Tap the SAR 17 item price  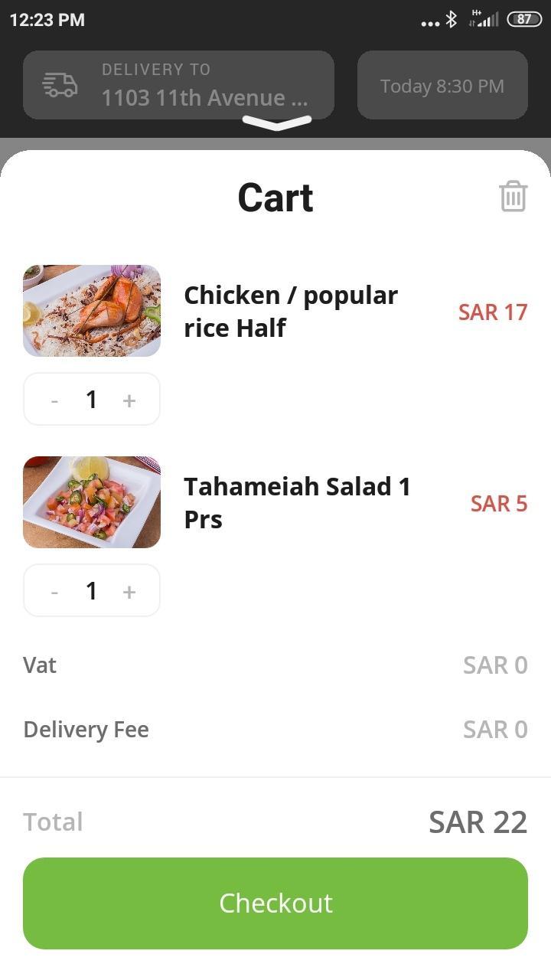pyautogui.click(x=493, y=312)
